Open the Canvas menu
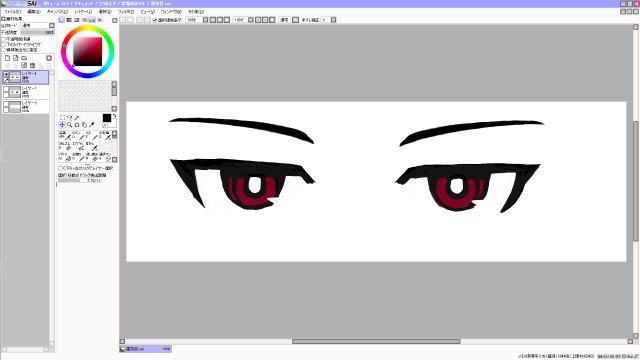The width and height of the screenshot is (640, 360). point(58,12)
